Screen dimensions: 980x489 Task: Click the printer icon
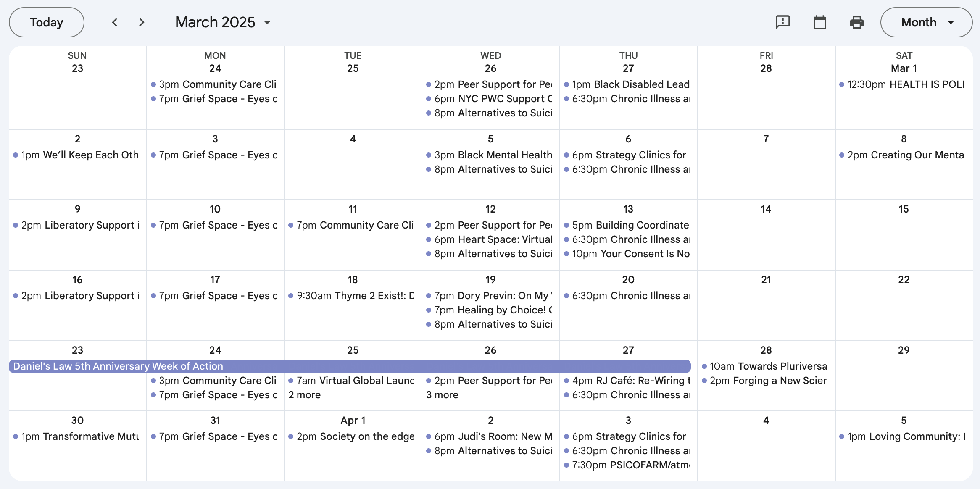[x=856, y=22]
